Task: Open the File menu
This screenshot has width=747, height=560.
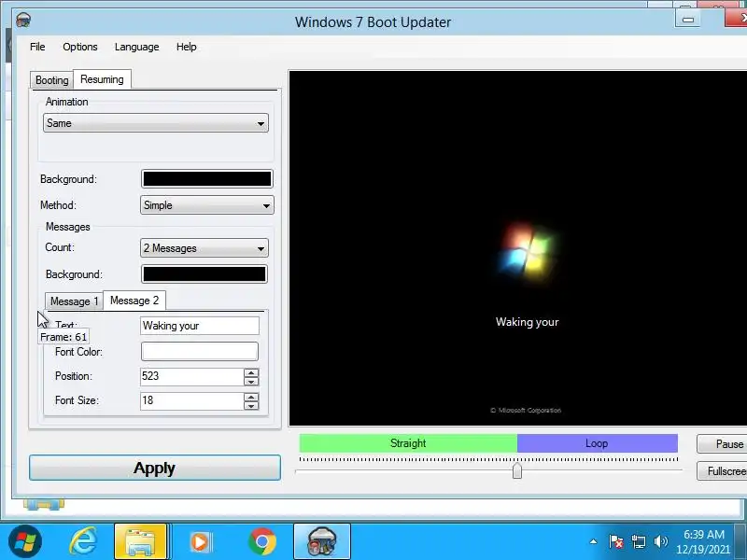Action: coord(37,47)
